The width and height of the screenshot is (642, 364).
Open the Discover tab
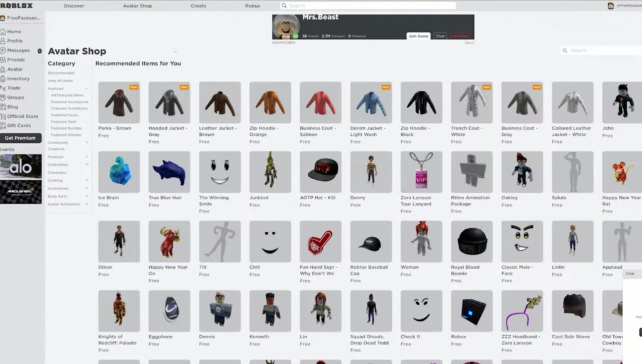point(74,6)
